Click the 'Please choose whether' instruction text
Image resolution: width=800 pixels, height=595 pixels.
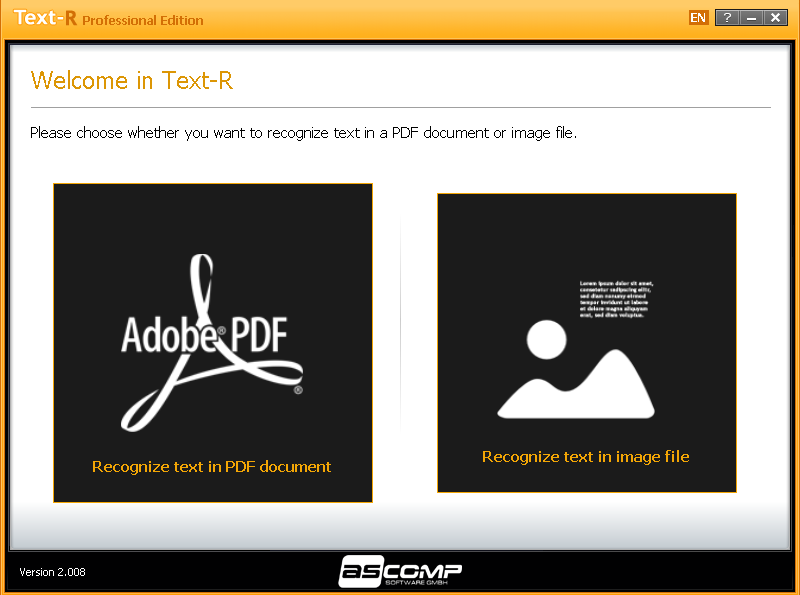coord(304,133)
